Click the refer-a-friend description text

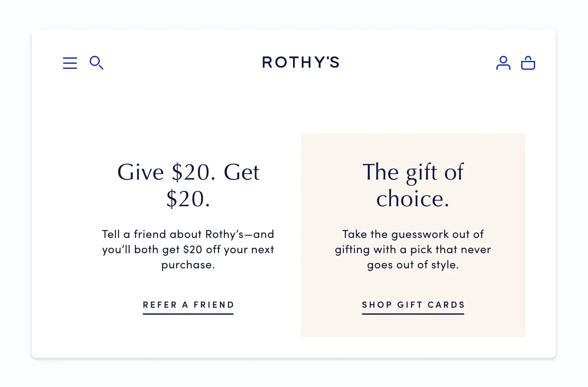pyautogui.click(x=188, y=250)
